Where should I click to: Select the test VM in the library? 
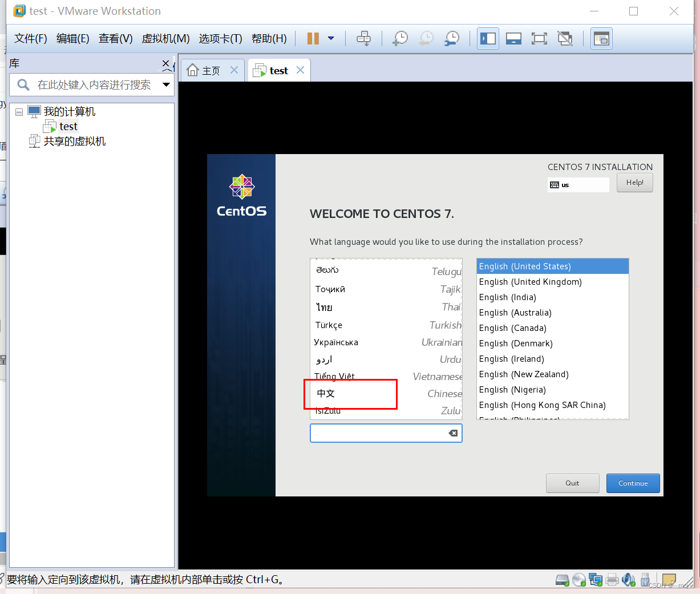tap(68, 126)
